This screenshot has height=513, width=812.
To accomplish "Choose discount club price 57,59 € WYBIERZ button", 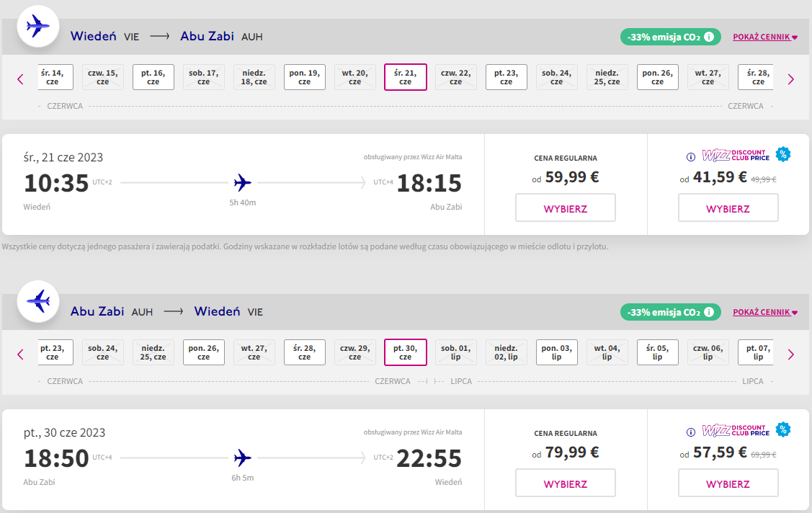I will [x=728, y=483].
